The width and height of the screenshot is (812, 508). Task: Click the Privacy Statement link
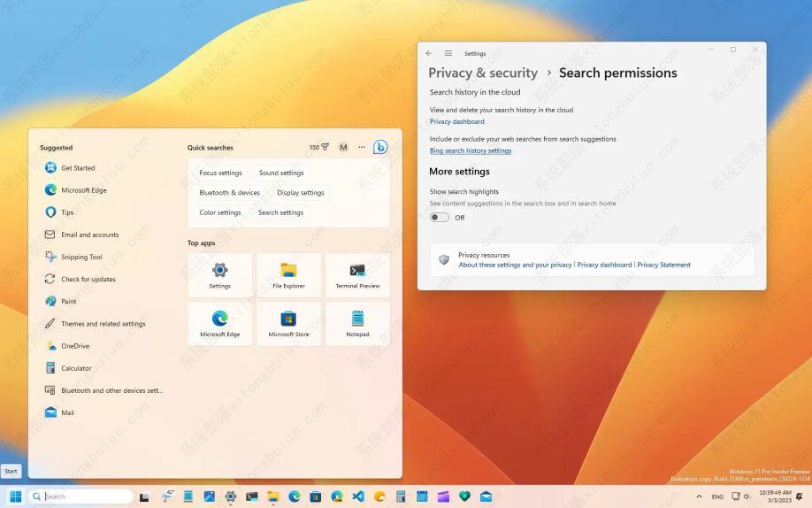click(663, 265)
